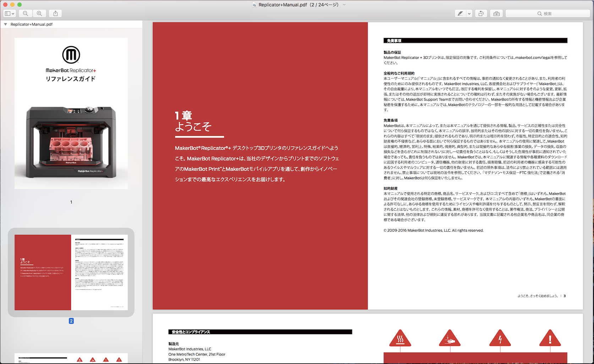Show the markup toolbar toolbox icon
The height and width of the screenshot is (364, 594).
pos(496,13)
